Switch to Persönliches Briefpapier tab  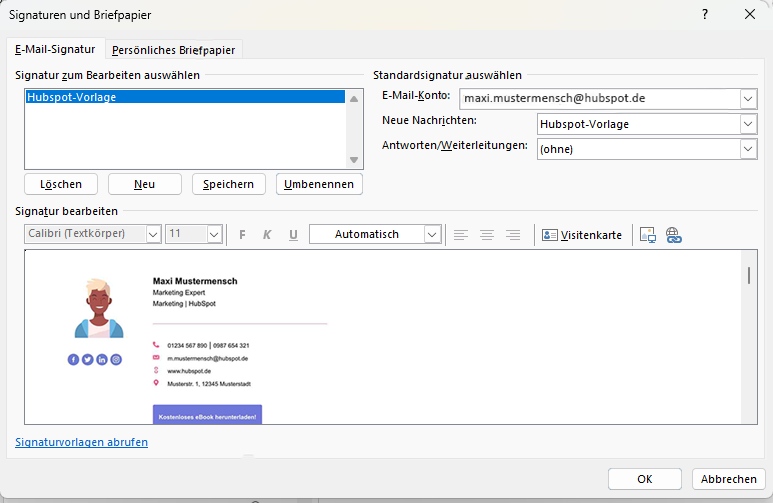click(x=174, y=50)
